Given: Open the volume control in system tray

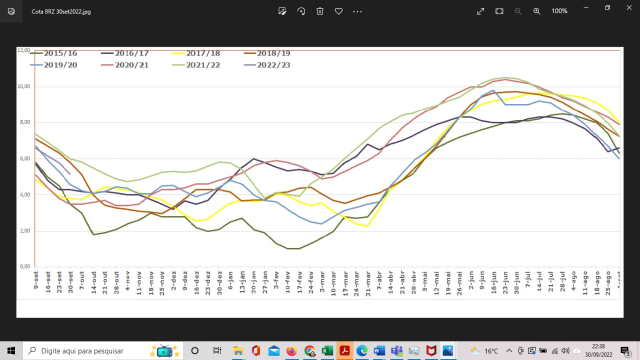Looking at the screenshot, I should (x=565, y=351).
